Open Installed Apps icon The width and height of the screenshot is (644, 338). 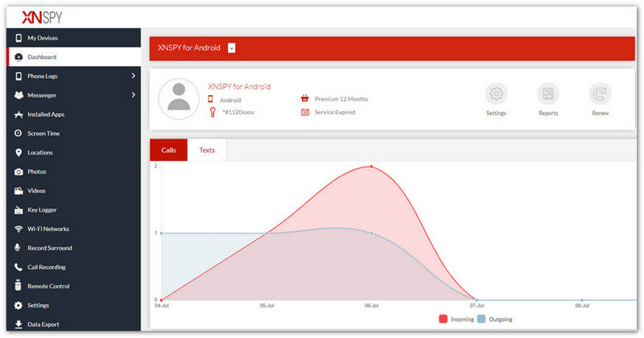pyautogui.click(x=19, y=114)
